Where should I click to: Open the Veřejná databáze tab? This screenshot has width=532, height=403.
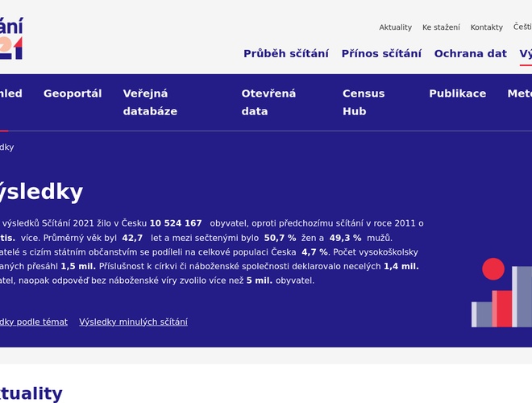pyautogui.click(x=150, y=102)
